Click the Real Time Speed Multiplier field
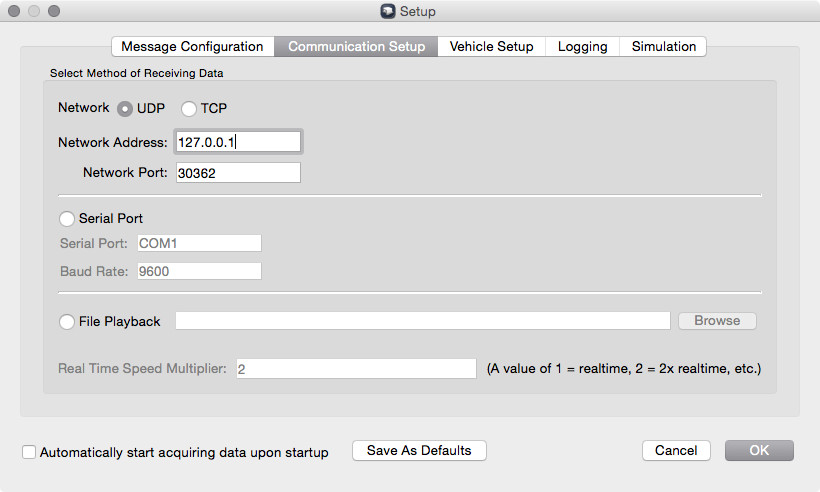820x492 pixels. [356, 369]
